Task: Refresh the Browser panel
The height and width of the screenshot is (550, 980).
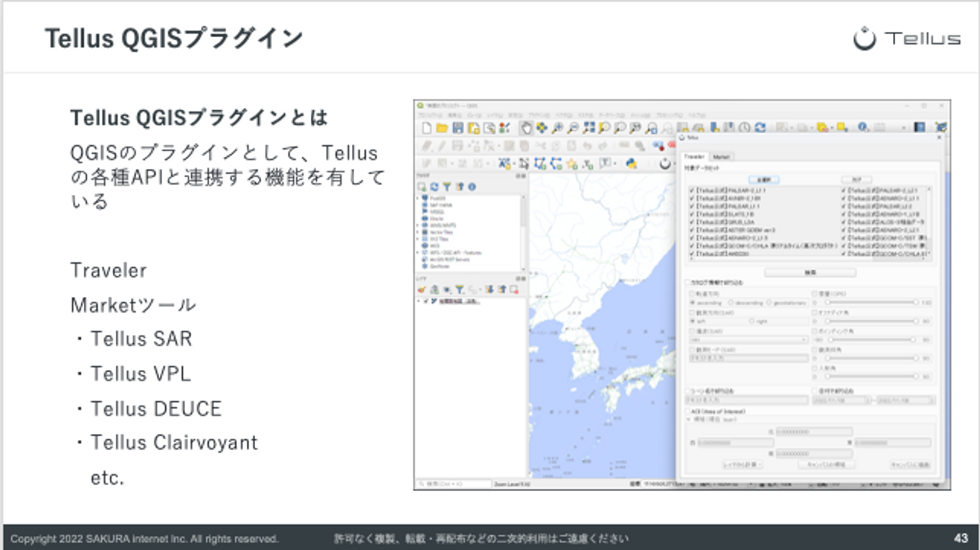Action: tap(435, 187)
